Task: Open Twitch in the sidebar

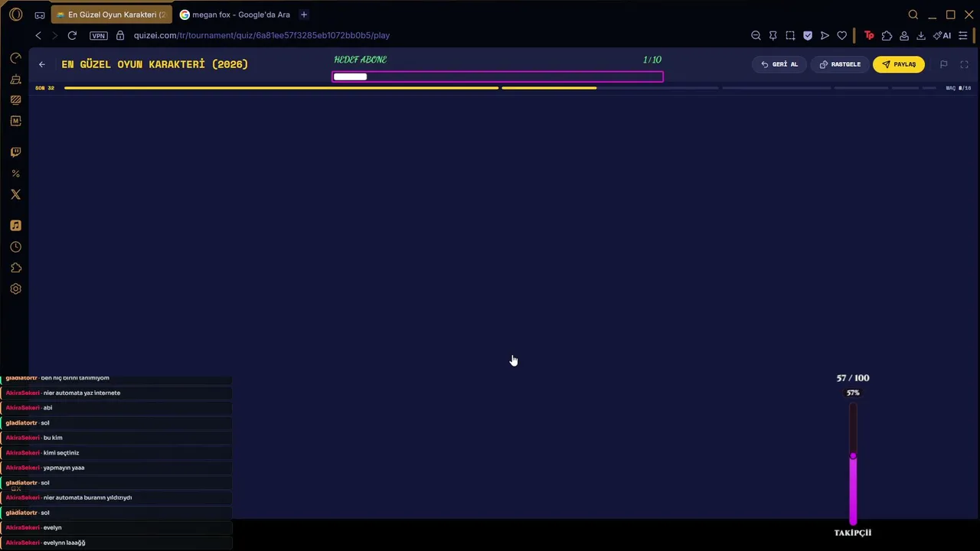Action: 15,152
